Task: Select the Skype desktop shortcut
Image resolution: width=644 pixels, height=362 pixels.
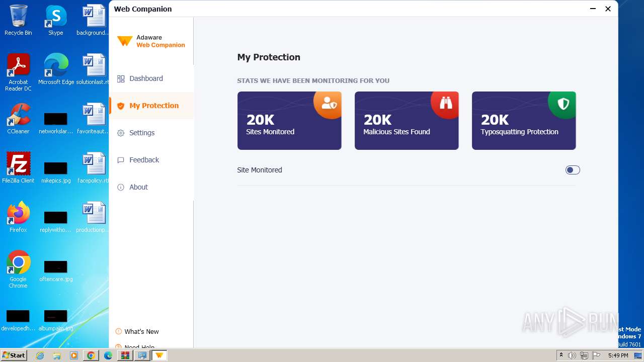Action: coord(56,20)
